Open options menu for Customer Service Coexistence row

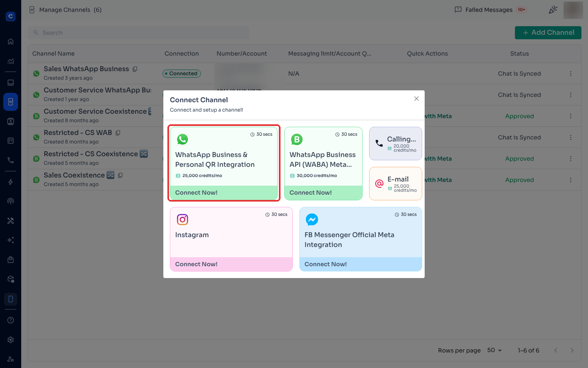click(570, 116)
